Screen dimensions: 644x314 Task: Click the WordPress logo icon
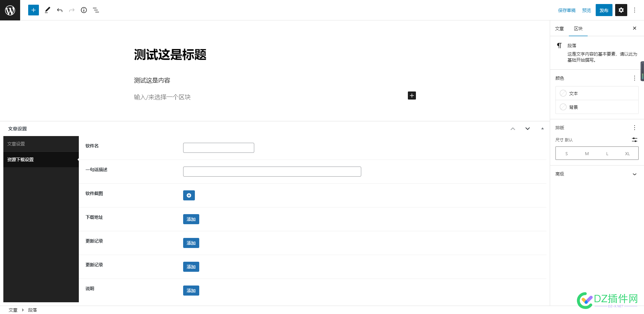tap(10, 10)
